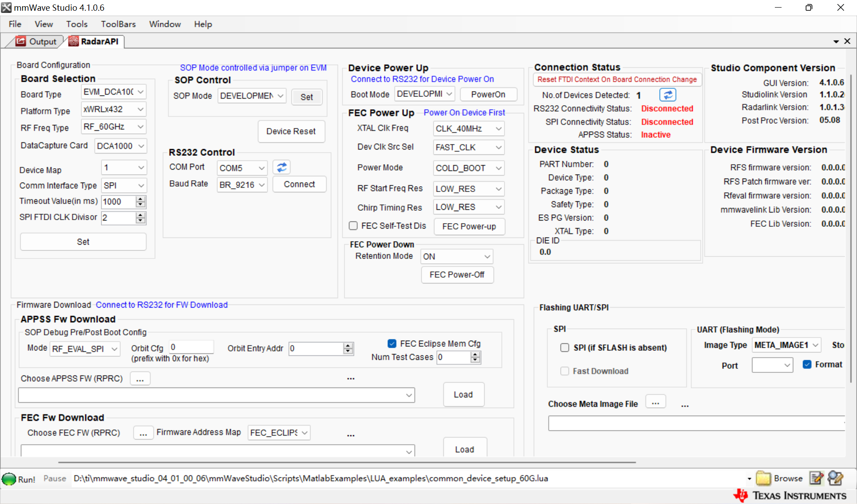Increase the Timeout Value stepper
857x504 pixels.
click(x=141, y=199)
